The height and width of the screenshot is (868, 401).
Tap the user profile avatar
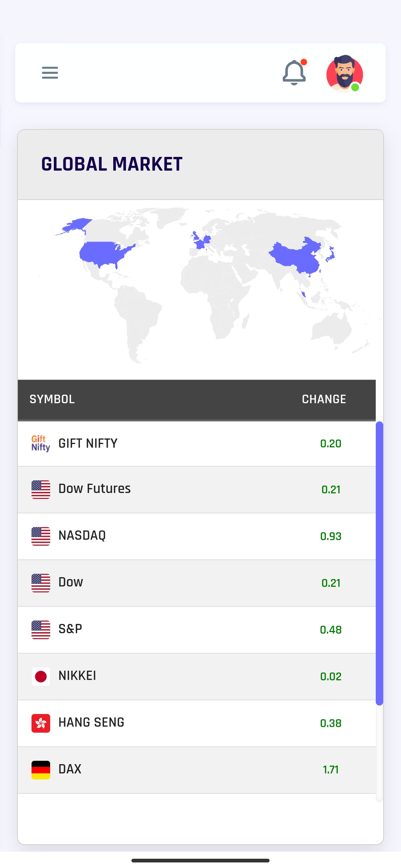345,73
